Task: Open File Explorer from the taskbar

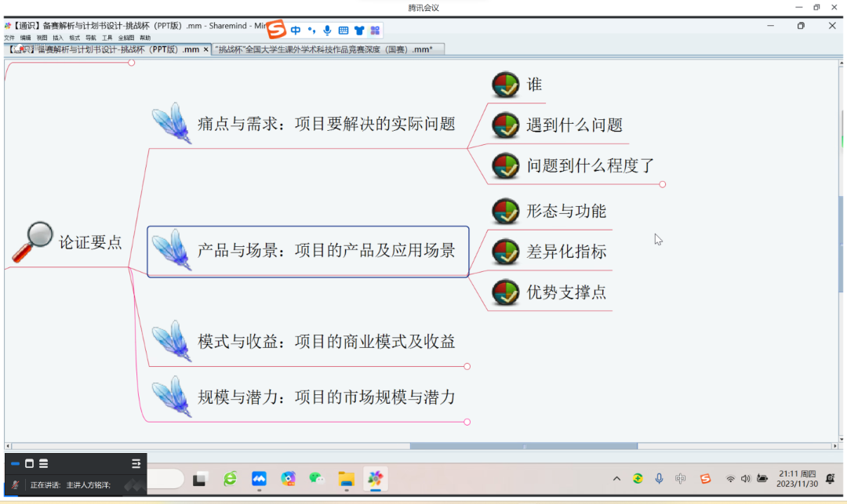Action: (x=346, y=478)
